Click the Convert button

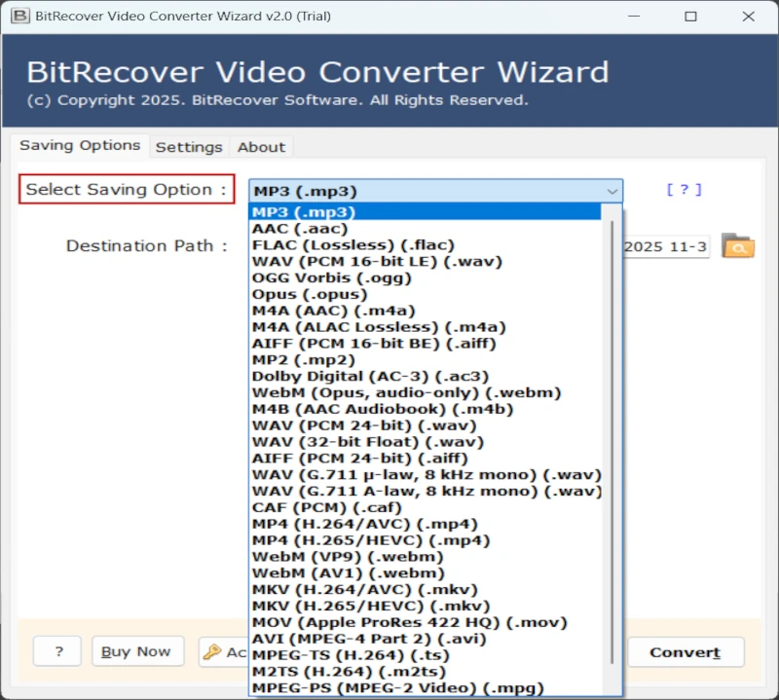pyautogui.click(x=686, y=652)
